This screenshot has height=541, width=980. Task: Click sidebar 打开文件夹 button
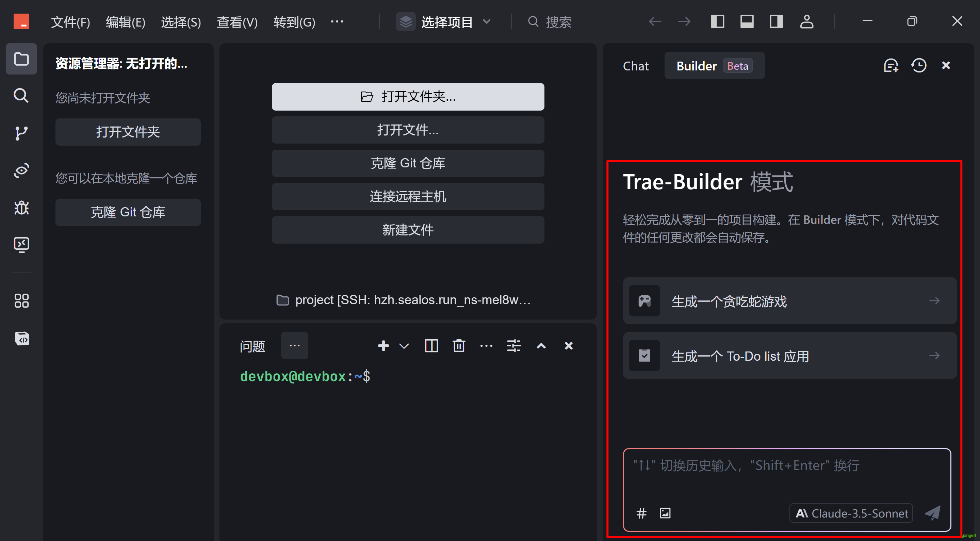[x=128, y=132]
